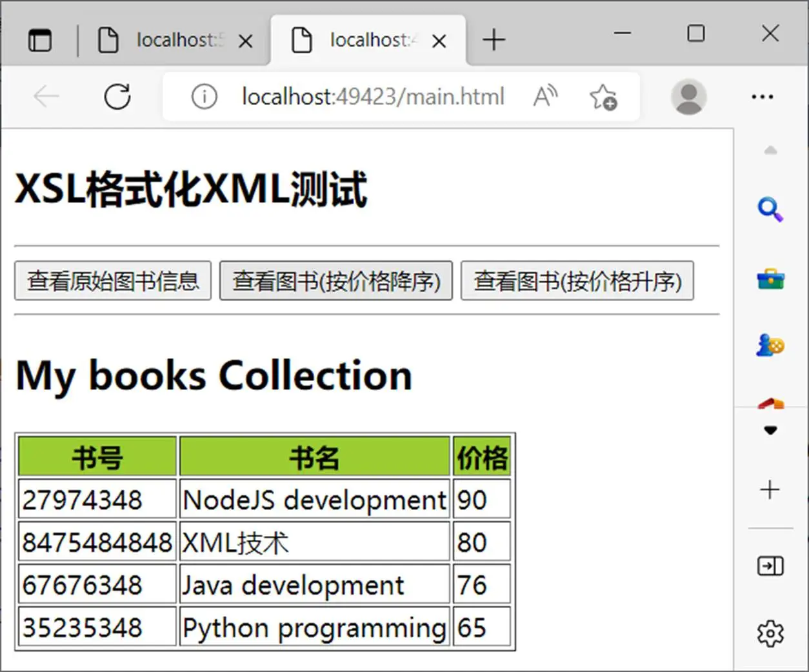Click the XSL格式化XML测试 heading

tap(191, 190)
